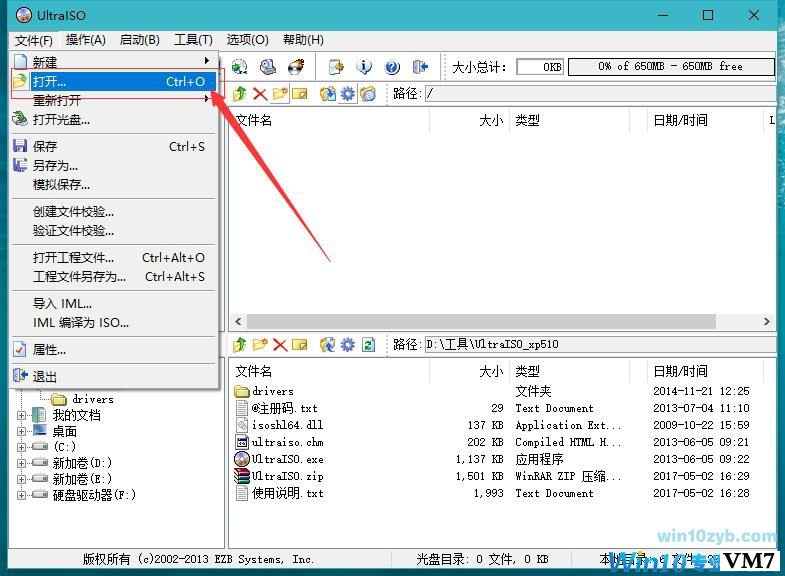Open the 启动(B) menu
785x576 pixels.
[140, 40]
